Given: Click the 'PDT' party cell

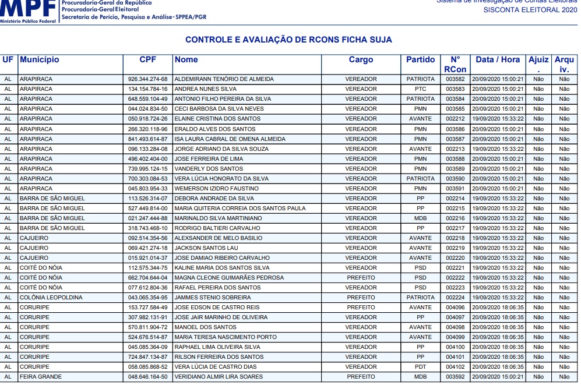Looking at the screenshot, I should 421,367.
